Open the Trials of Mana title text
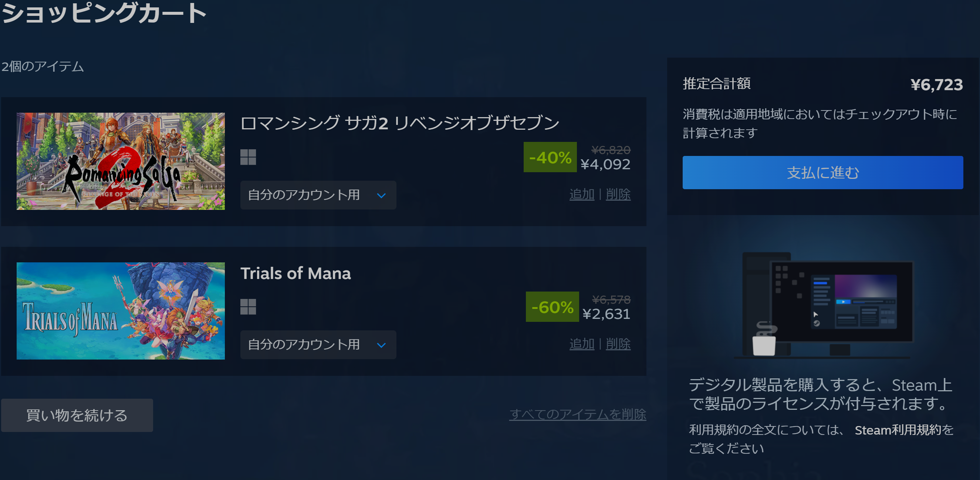Image resolution: width=980 pixels, height=480 pixels. click(295, 273)
